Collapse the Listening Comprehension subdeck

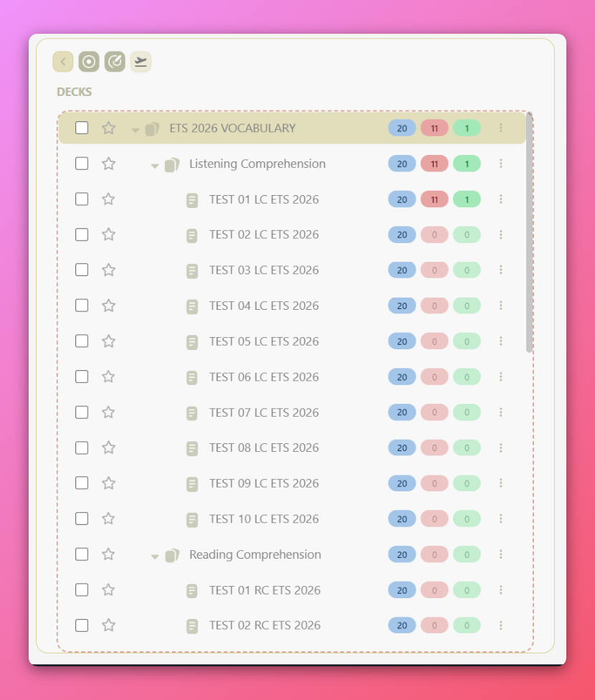click(155, 166)
